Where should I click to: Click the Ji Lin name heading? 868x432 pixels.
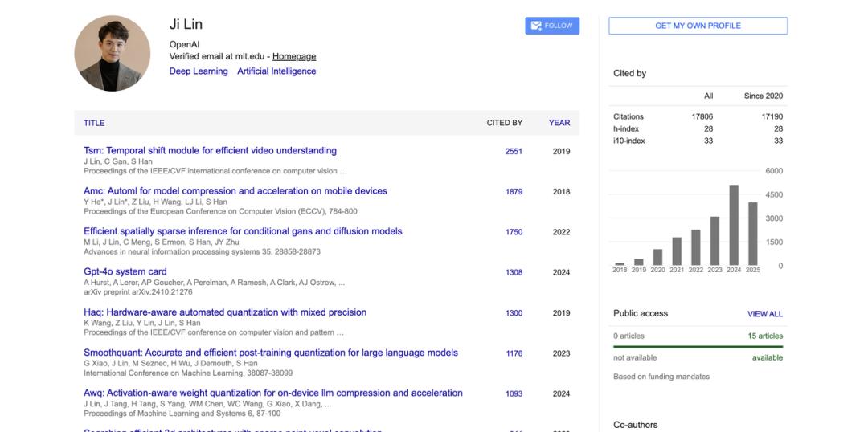click(186, 24)
